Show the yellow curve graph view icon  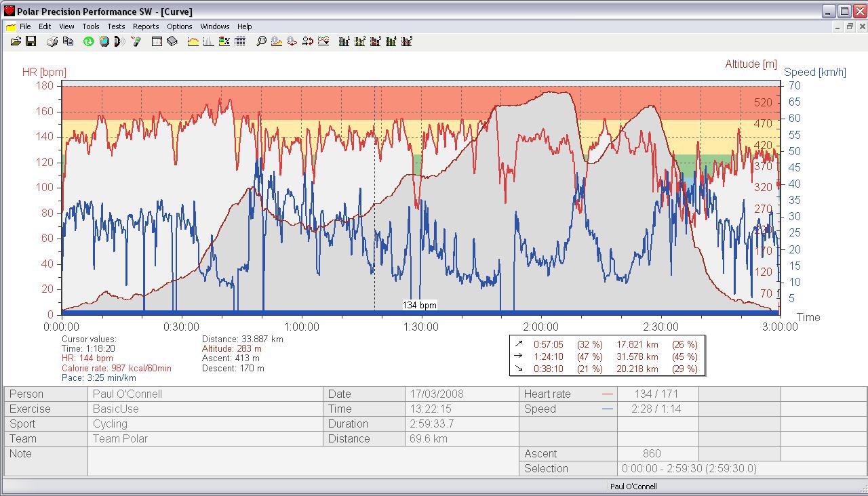coord(193,41)
